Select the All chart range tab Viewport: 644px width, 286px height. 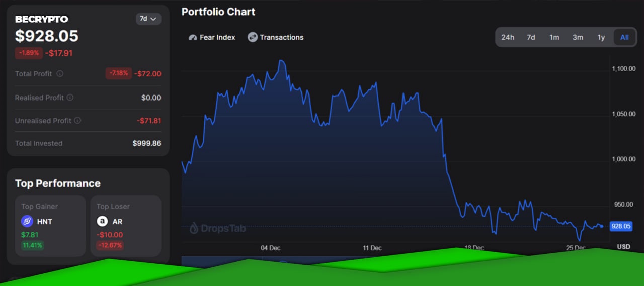click(624, 37)
